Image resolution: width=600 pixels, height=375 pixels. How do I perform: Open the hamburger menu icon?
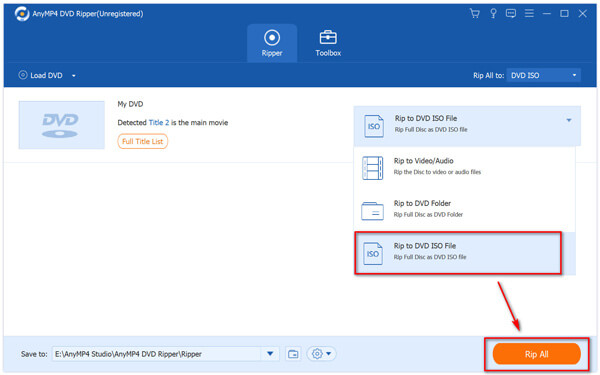point(529,14)
